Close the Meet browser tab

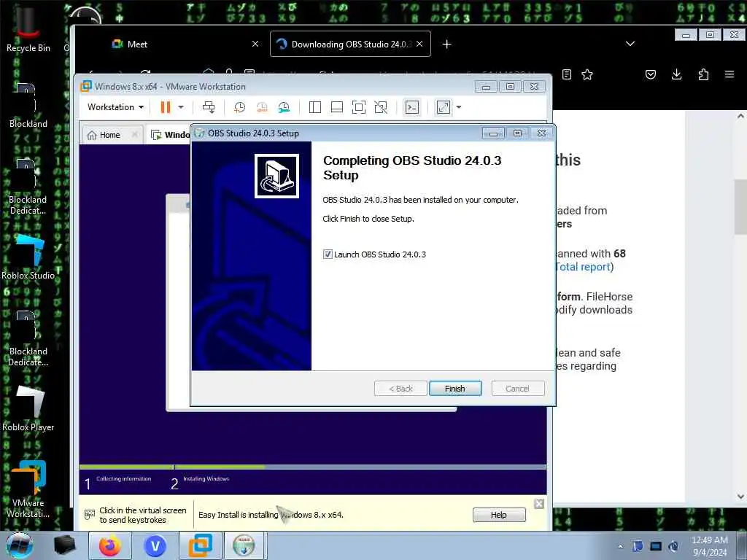(255, 44)
